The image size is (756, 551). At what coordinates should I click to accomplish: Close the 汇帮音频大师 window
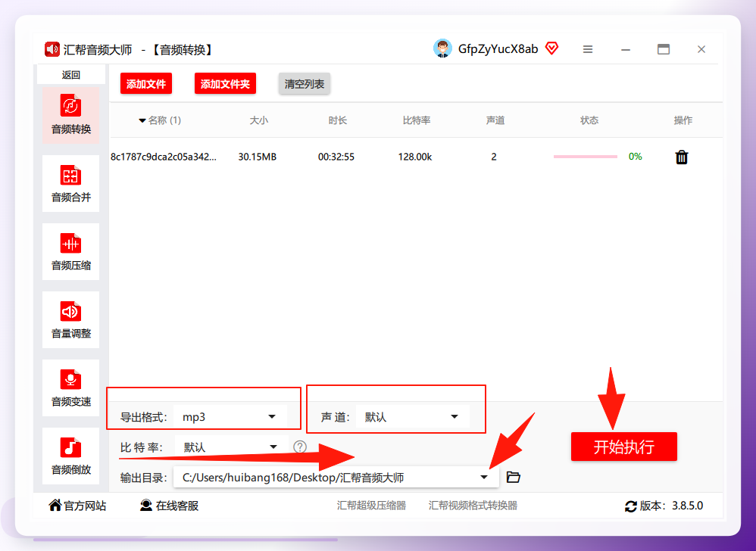tap(701, 49)
